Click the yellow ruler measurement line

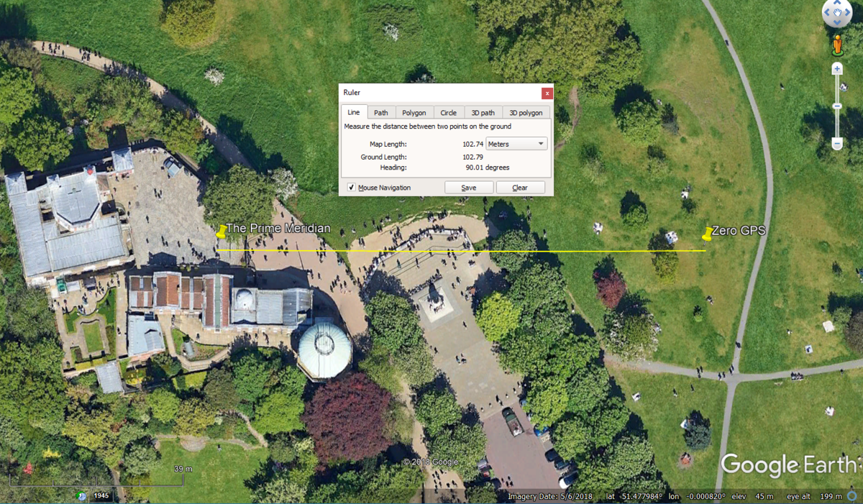point(462,251)
